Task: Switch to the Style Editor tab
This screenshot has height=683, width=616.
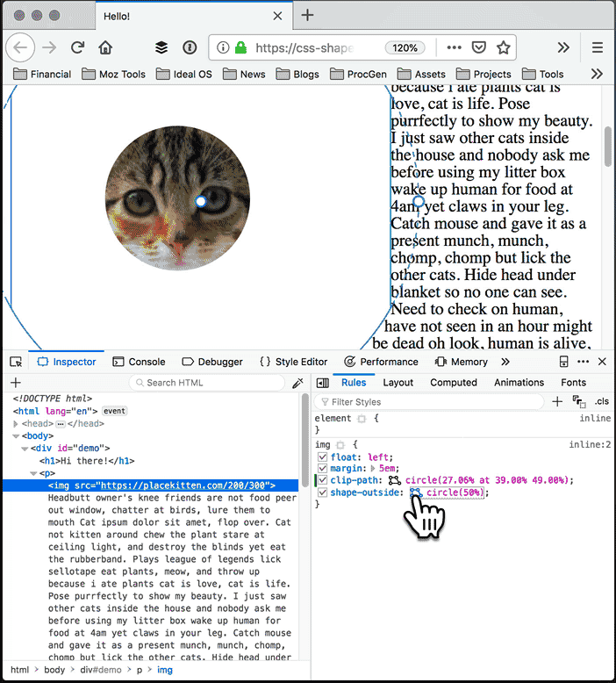Action: click(x=293, y=362)
